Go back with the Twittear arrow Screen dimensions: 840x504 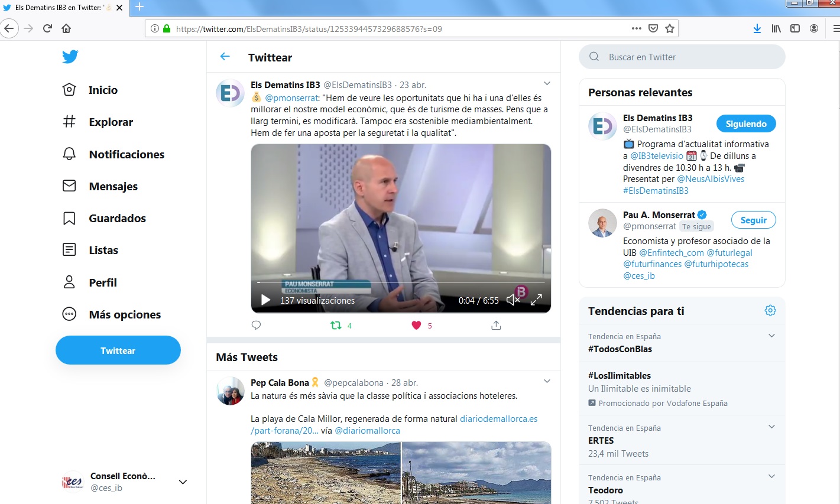click(225, 57)
